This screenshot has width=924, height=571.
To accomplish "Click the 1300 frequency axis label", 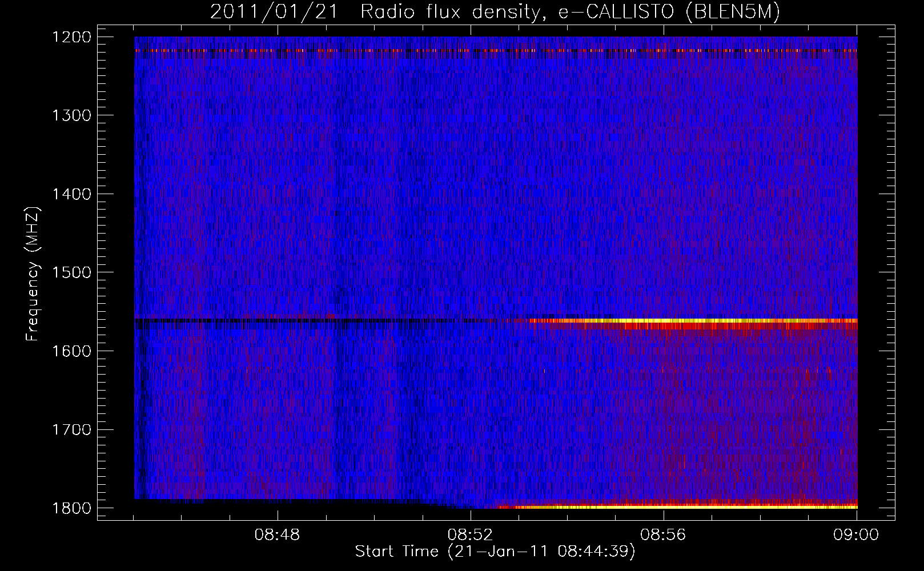I will 71,115.
